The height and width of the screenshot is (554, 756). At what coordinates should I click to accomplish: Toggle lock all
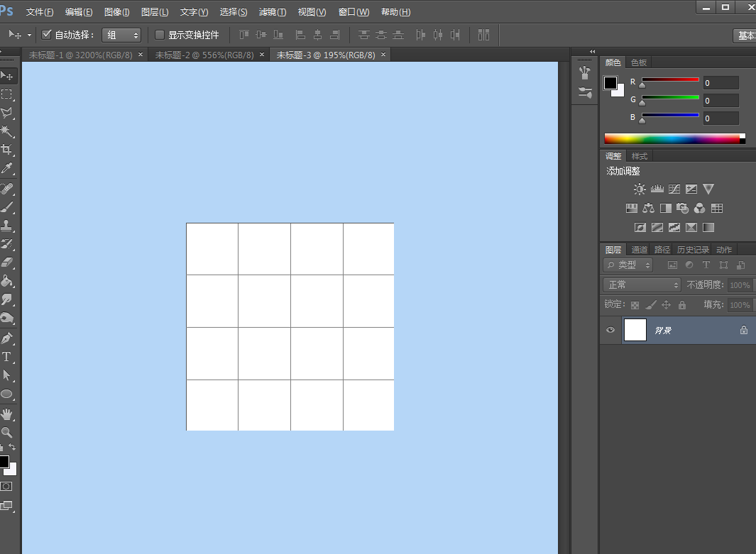(x=681, y=305)
